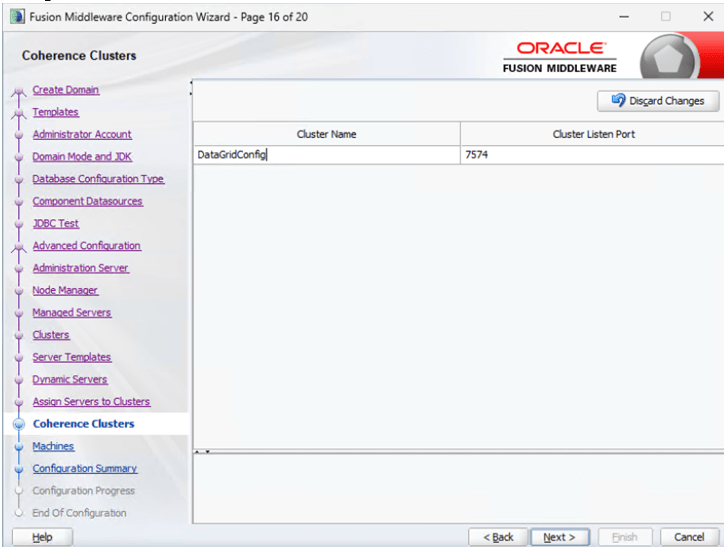This screenshot has width=724, height=547.
Task: Go to the Create Domain step
Action: coord(66,90)
